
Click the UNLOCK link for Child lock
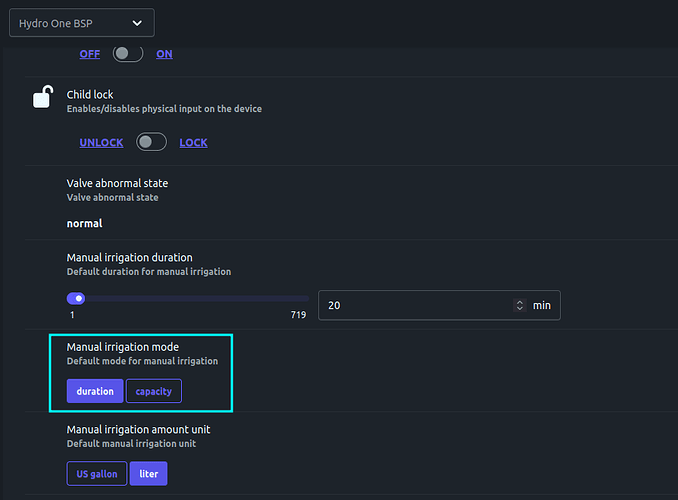coord(101,143)
